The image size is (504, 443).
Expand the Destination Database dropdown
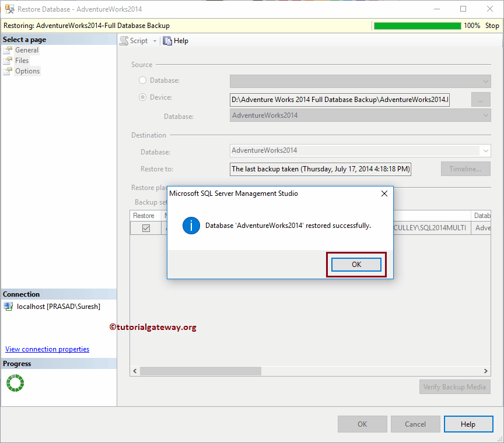tap(485, 150)
